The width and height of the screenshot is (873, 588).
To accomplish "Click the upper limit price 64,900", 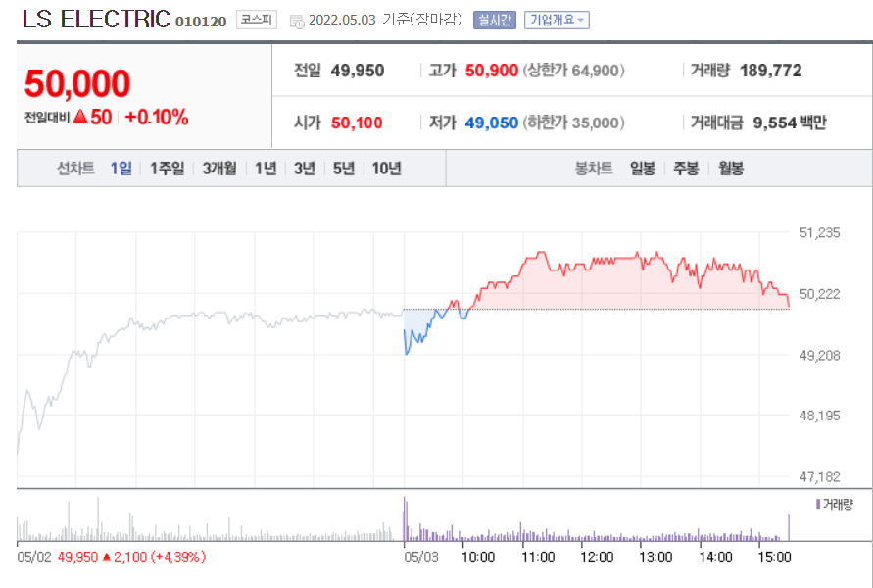I will coord(595,71).
